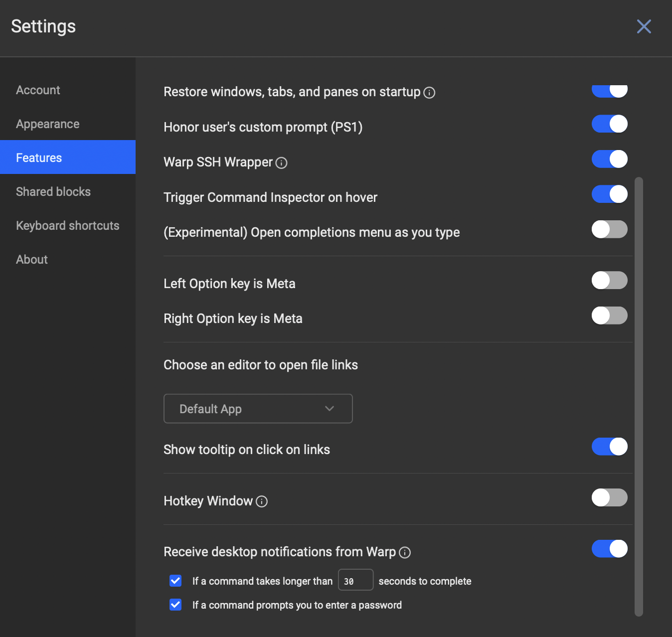The width and height of the screenshot is (672, 637).
Task: Click info icon for desktop notifications setting
Action: click(x=405, y=552)
